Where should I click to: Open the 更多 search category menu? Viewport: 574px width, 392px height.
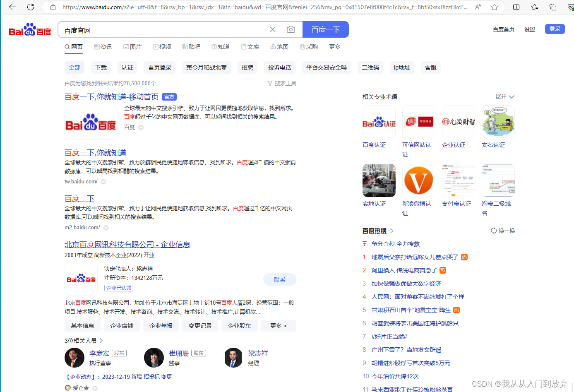(335, 47)
